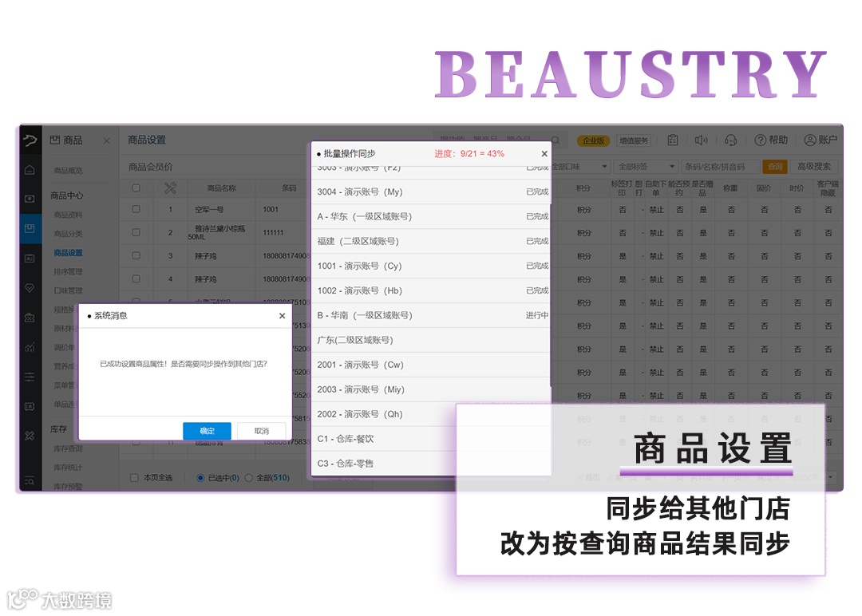Open the pencil-ruler tools sidebar icon
This screenshot has height=616, width=862.
click(30, 436)
